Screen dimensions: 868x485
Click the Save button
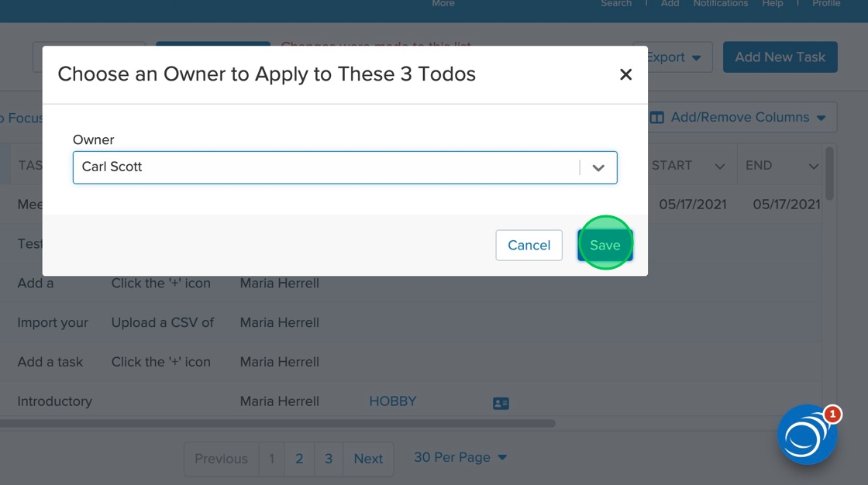tap(604, 245)
